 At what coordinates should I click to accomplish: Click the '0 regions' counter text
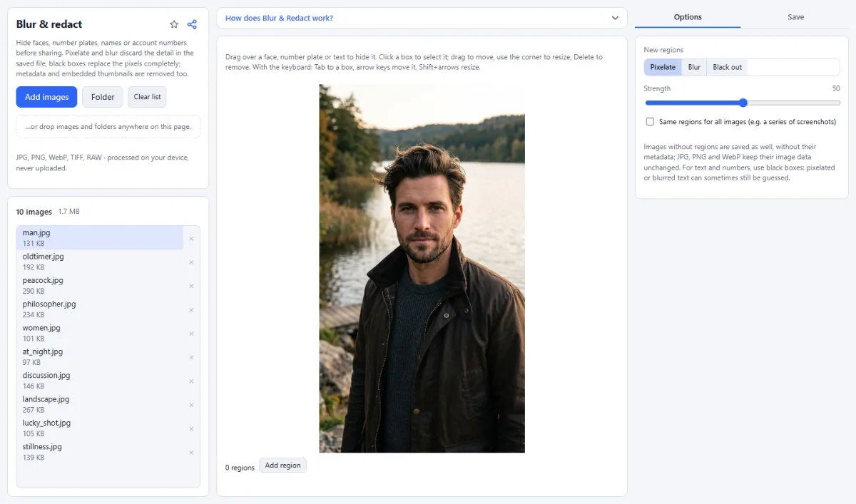tap(240, 468)
